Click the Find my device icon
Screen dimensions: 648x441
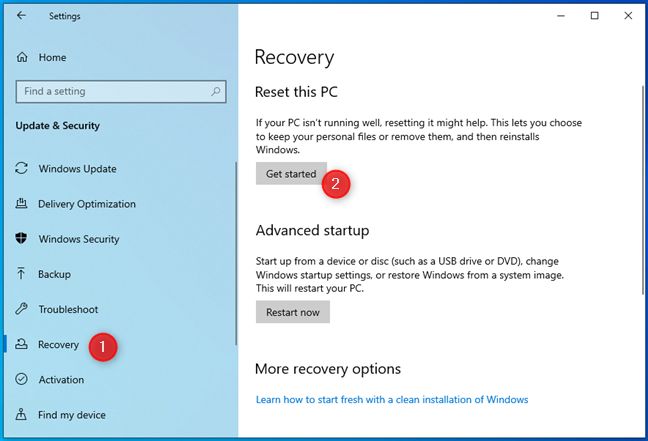pos(21,414)
